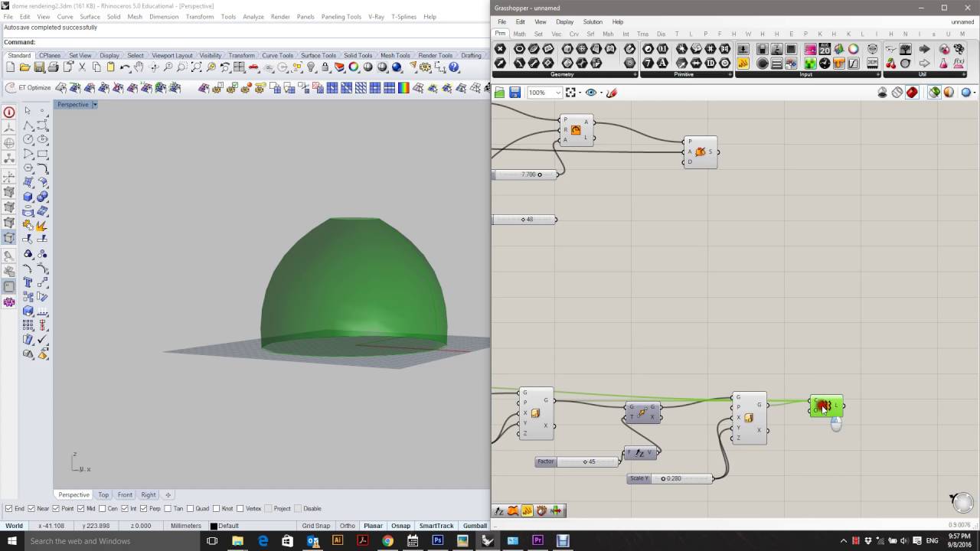
Task: Open the Grasshopper preview eye dropdown arrow
Action: point(601,93)
